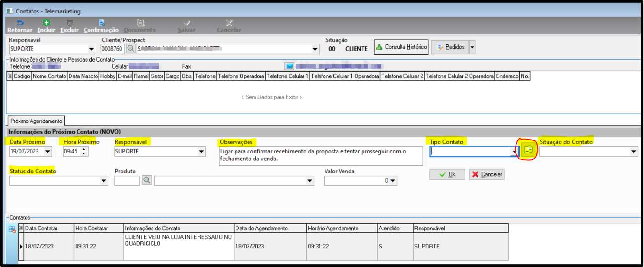Viewport: 644px width, 267px height.
Task: Click the grid options icon left of Contatos table
Action: (x=13, y=229)
